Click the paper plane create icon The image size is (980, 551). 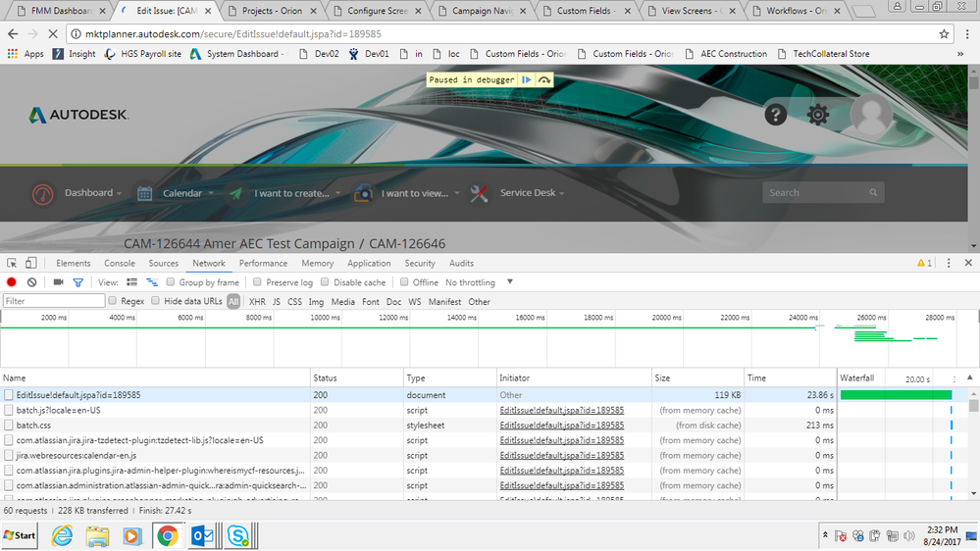point(235,194)
